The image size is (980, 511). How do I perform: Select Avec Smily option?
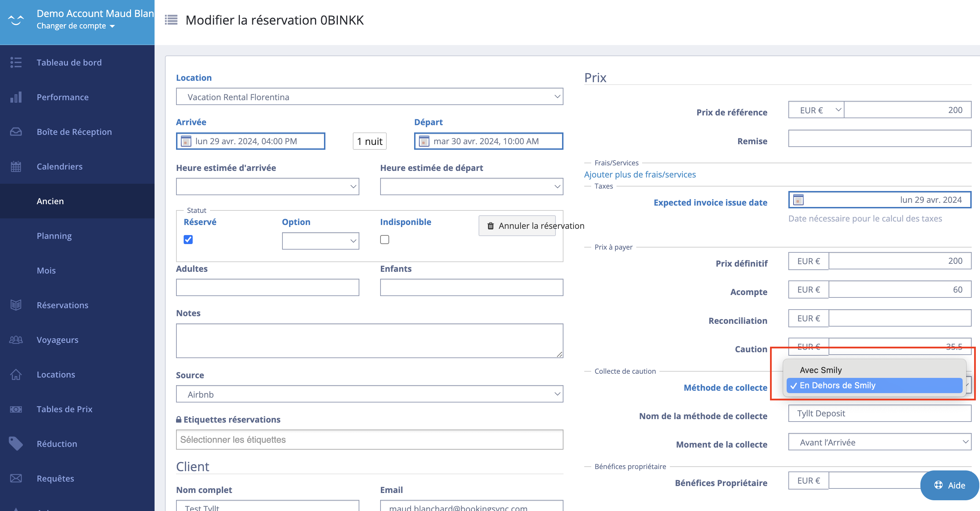[x=874, y=370]
